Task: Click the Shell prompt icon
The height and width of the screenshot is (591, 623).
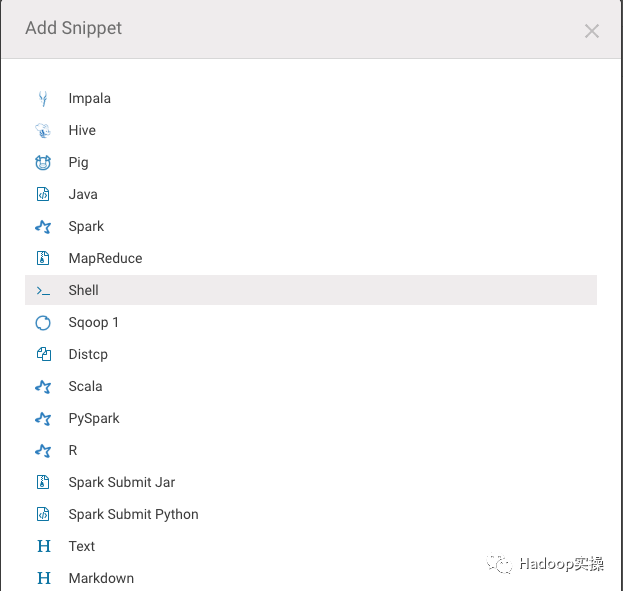Action: pyautogui.click(x=43, y=291)
